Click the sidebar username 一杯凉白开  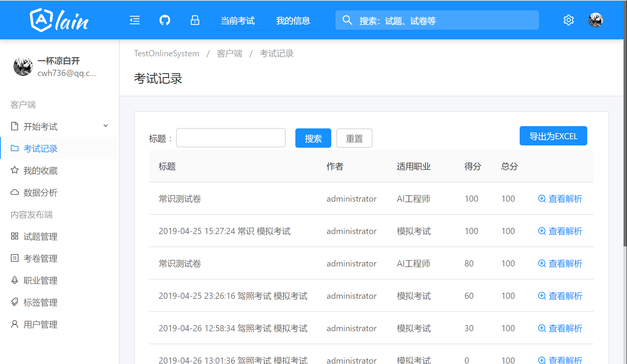point(59,61)
